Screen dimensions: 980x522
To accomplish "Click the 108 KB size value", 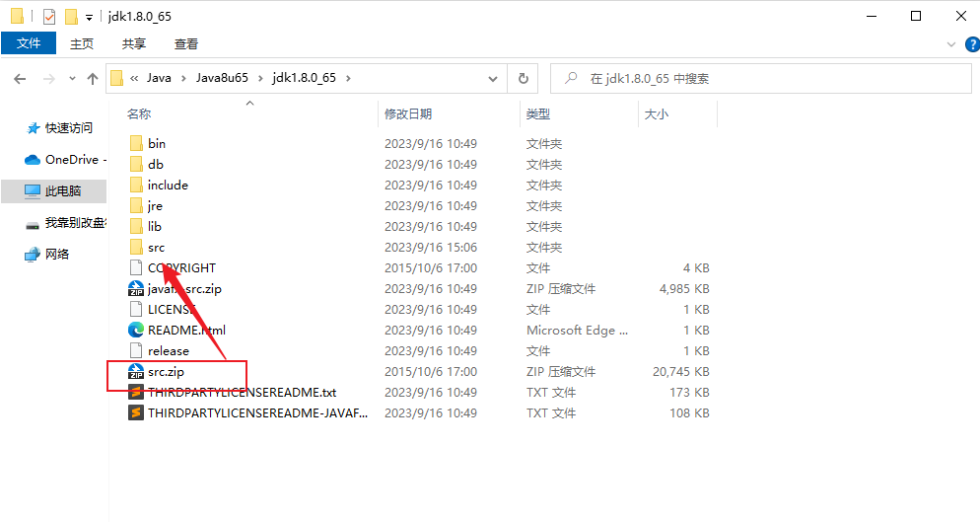I will [689, 413].
